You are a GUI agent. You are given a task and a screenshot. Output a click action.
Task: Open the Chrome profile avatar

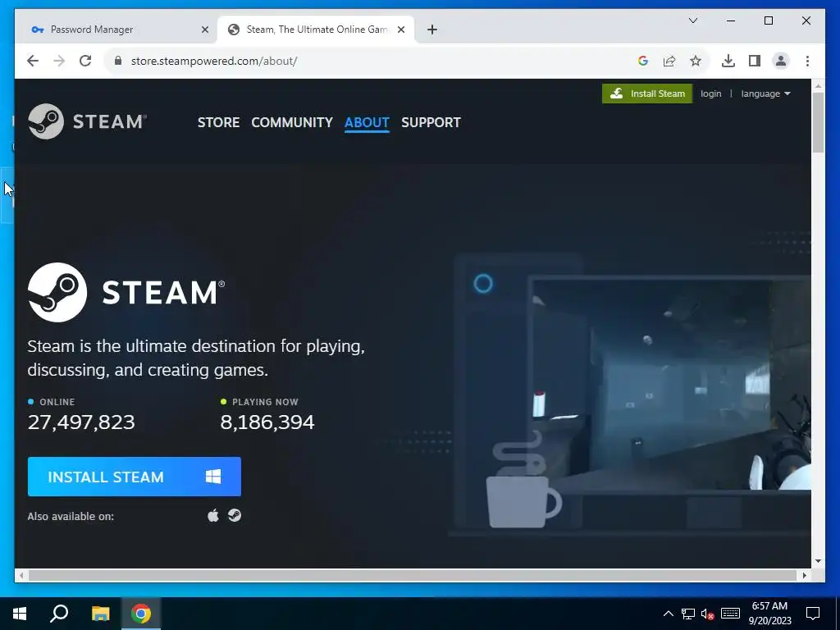click(x=781, y=61)
